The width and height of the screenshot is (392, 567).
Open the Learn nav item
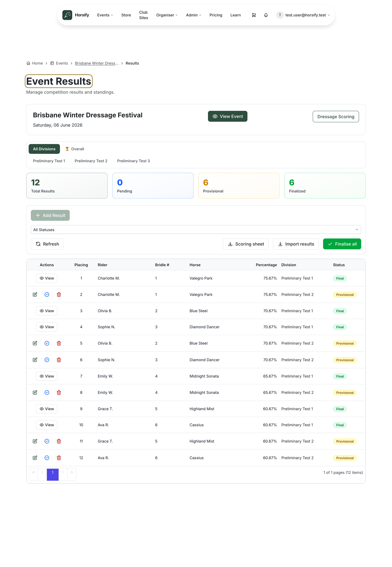pyautogui.click(x=235, y=15)
